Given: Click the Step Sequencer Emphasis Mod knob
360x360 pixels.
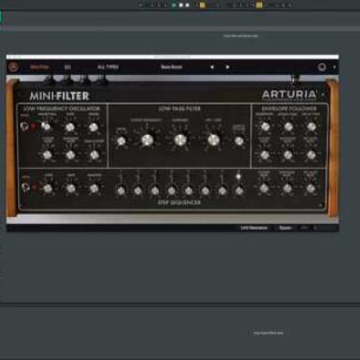Looking at the screenshot, I should click(x=287, y=189).
